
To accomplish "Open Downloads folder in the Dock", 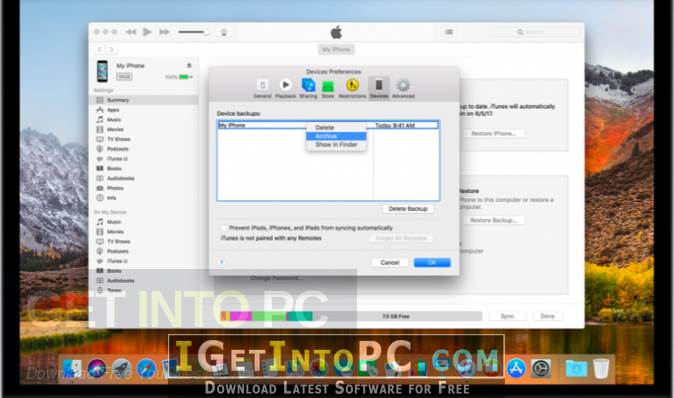I will click(576, 368).
